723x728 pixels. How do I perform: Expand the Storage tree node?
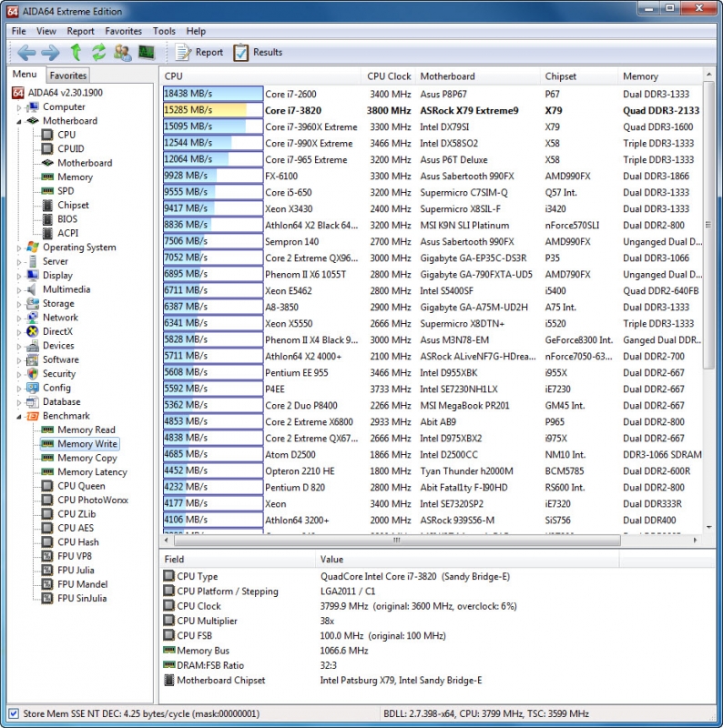pyautogui.click(x=19, y=305)
